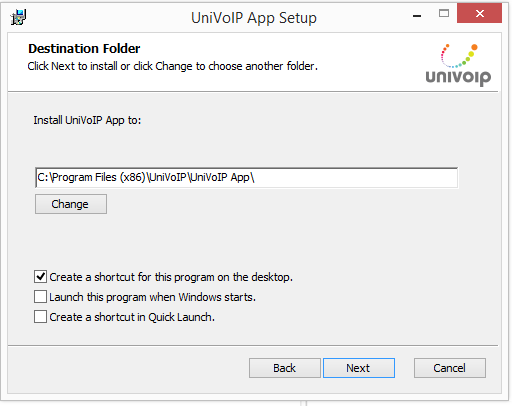
Task: Close the UniVoIP App Setup dialog
Action: click(x=479, y=13)
